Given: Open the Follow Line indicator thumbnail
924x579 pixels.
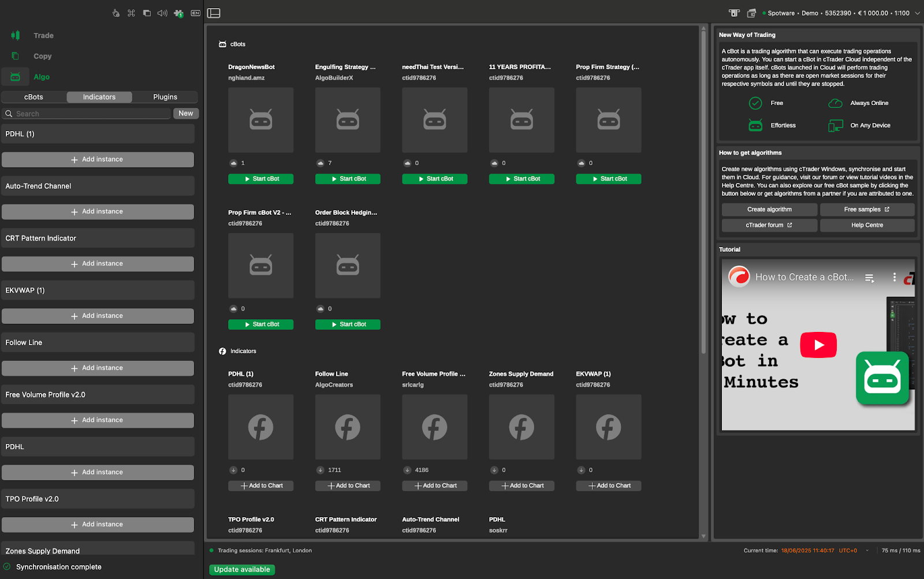Looking at the screenshot, I should tap(348, 427).
